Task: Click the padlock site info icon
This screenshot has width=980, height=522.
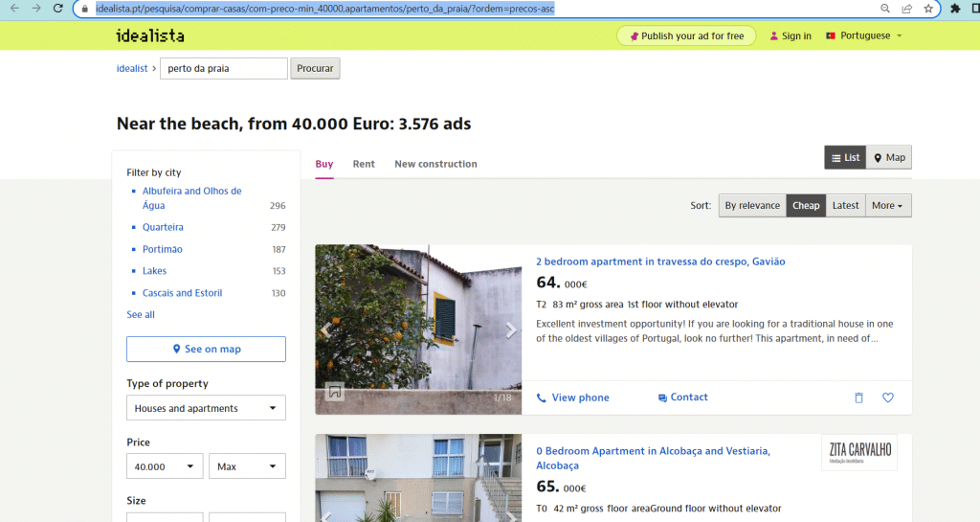Action: [85, 9]
